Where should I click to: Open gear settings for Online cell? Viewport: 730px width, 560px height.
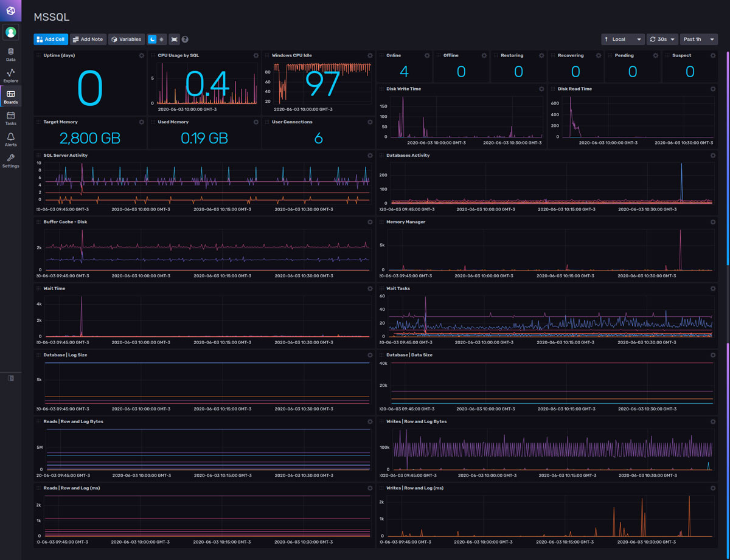(427, 55)
